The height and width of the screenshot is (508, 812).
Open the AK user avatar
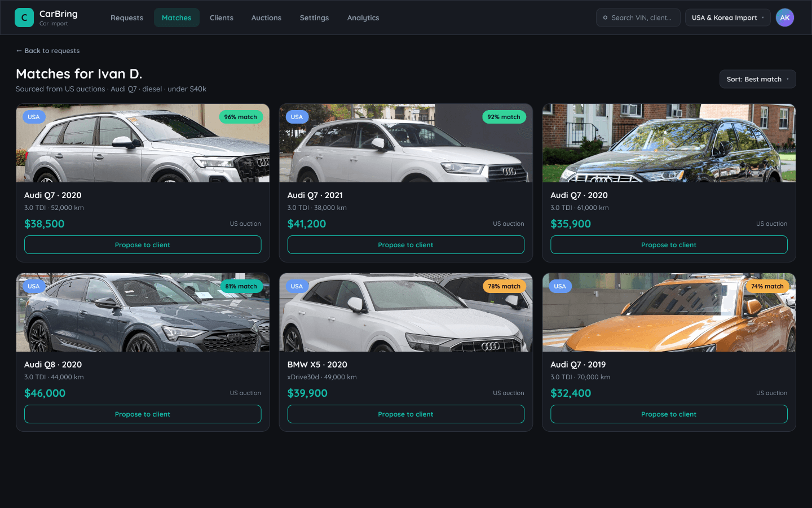784,17
